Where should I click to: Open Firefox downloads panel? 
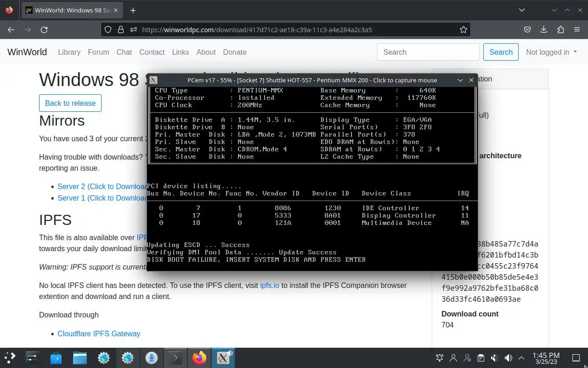tap(544, 29)
